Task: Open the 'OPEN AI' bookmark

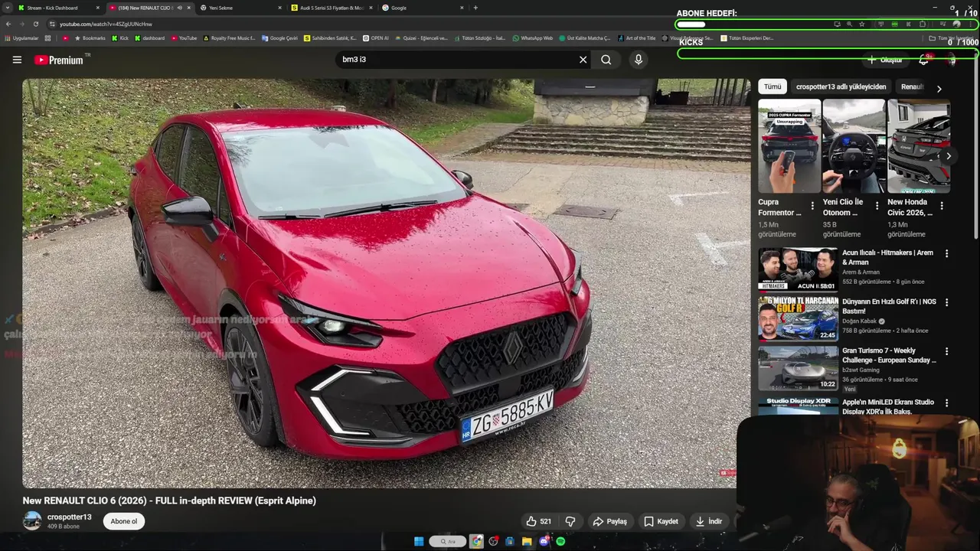Action: tap(376, 37)
